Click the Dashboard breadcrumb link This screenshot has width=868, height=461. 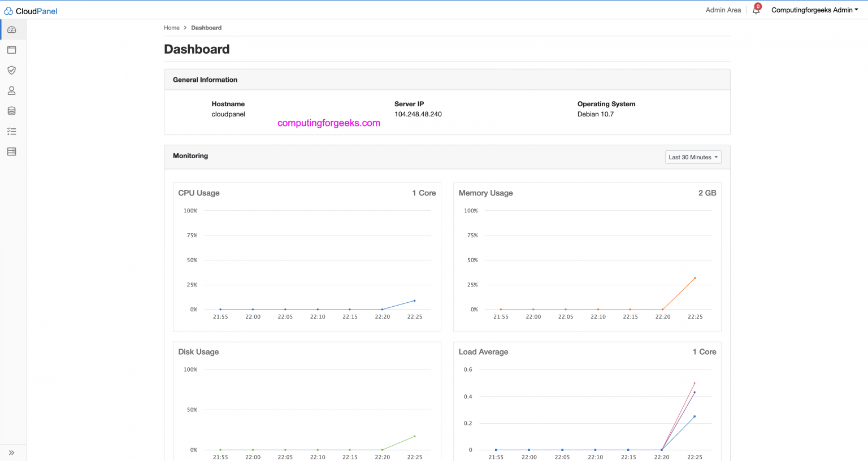[206, 28]
